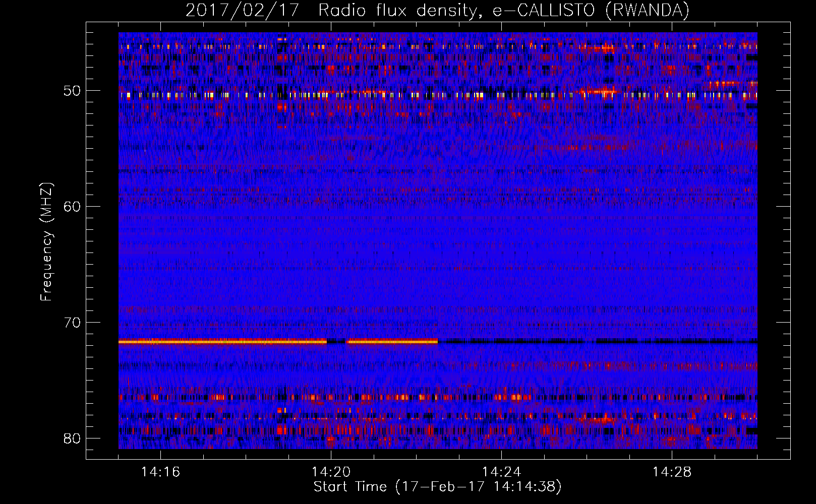The height and width of the screenshot is (504, 816).
Task: Click the date 2017/02/17 in title
Action: point(243,11)
